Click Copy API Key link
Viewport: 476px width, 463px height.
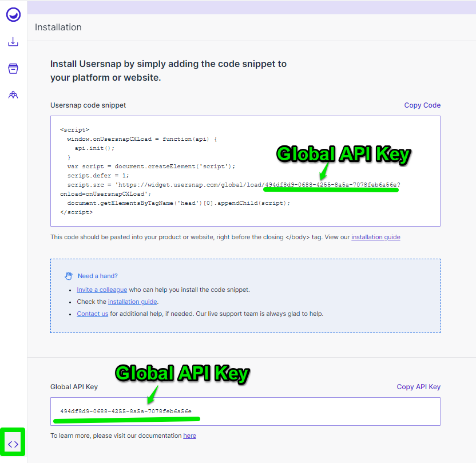pyautogui.click(x=419, y=387)
